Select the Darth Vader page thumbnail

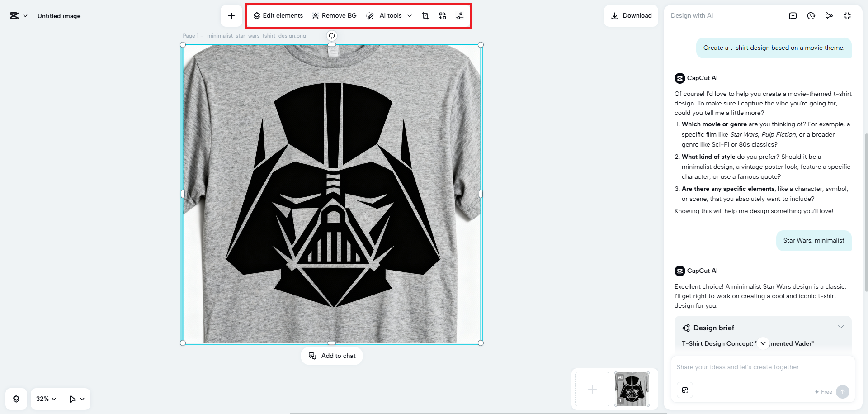click(x=632, y=389)
